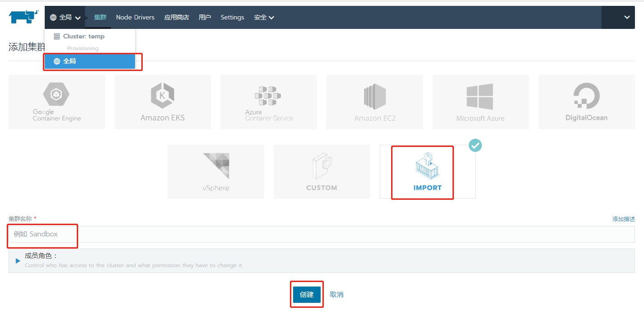Screen dimensions: 644x320
Task: Select Azure Container Service provider
Action: coord(269,102)
